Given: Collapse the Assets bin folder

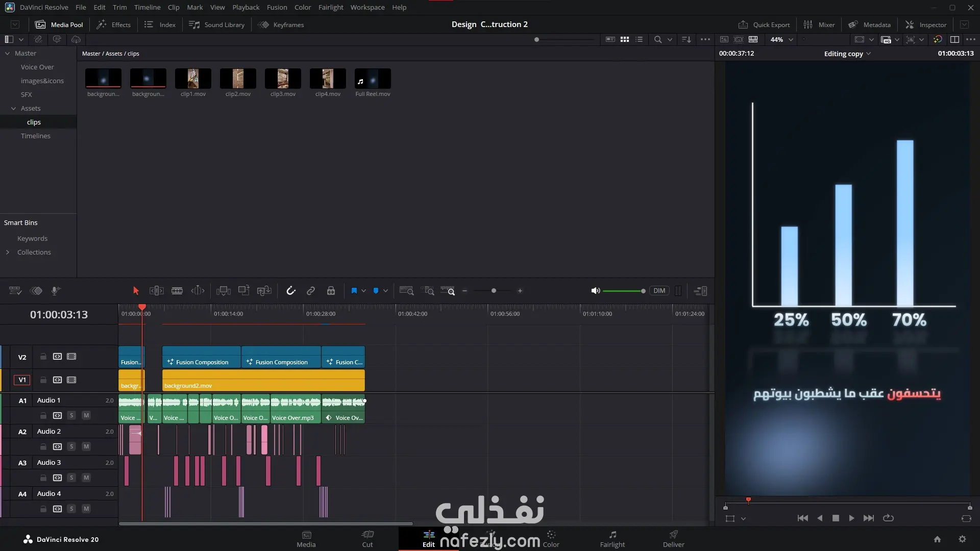Looking at the screenshot, I should click(x=14, y=108).
